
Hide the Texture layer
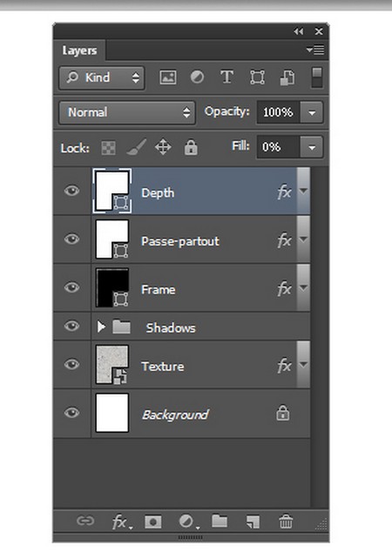[x=71, y=364]
